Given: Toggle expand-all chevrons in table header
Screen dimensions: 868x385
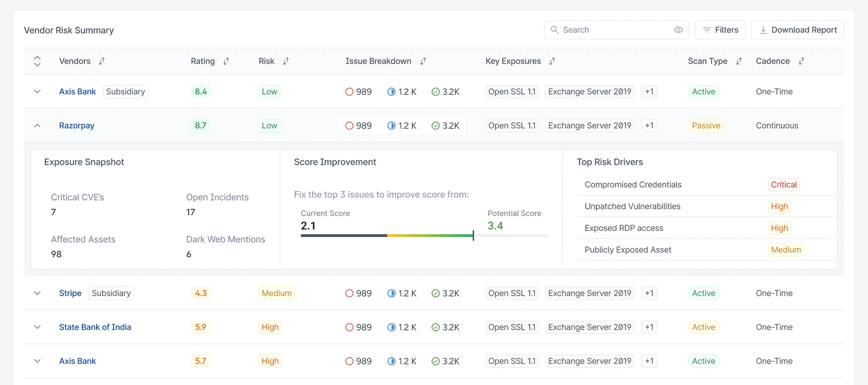Looking at the screenshot, I should pos(37,61).
